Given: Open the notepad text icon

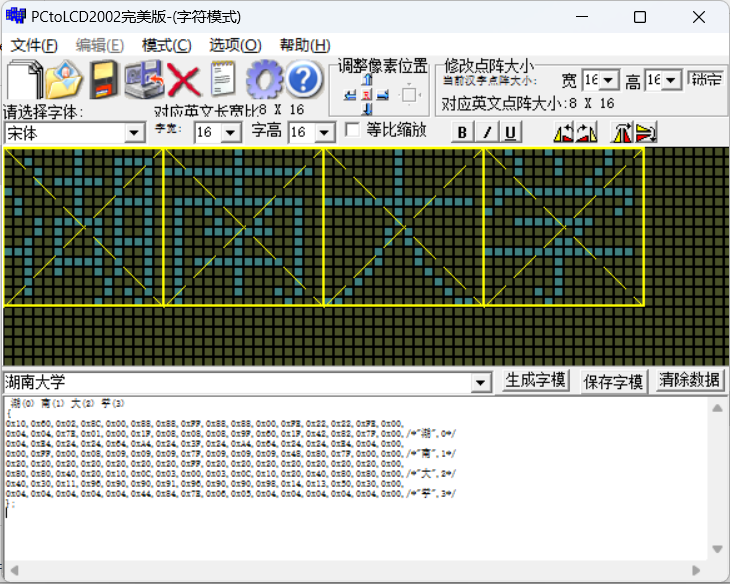Looking at the screenshot, I should coord(223,78).
